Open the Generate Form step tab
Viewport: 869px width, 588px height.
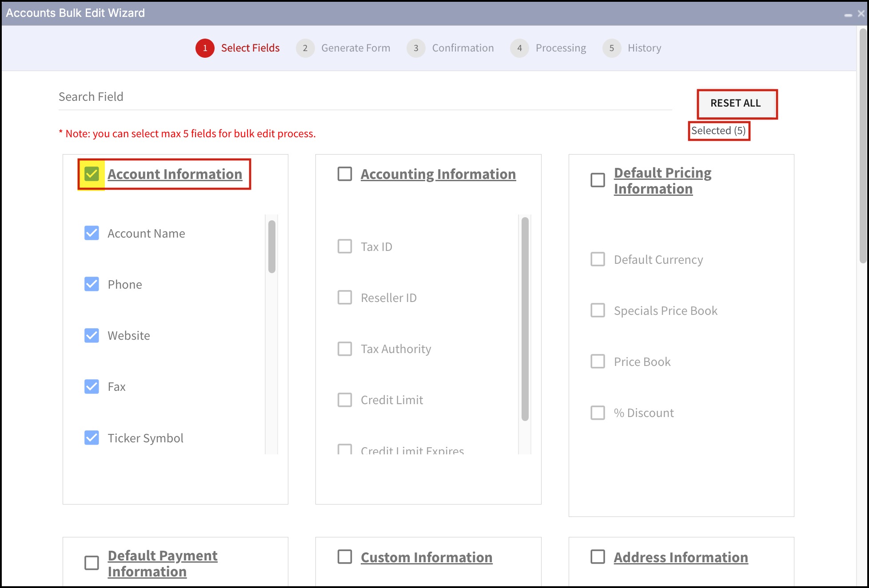(x=355, y=48)
